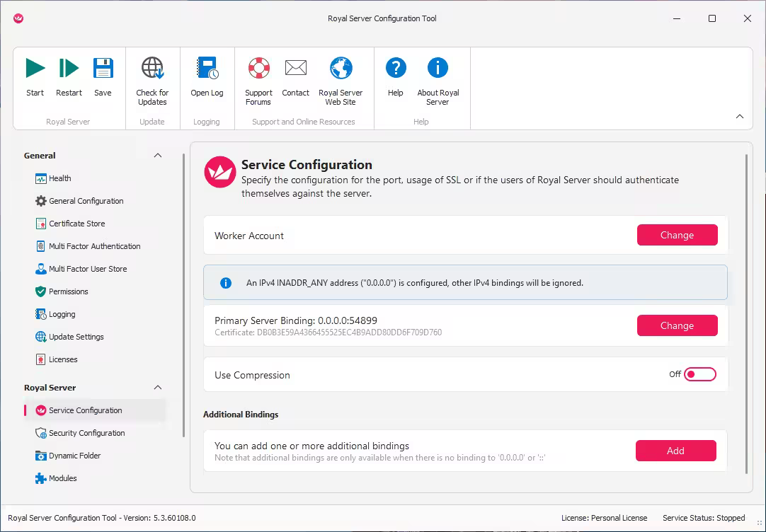Add an additional binding

click(675, 451)
